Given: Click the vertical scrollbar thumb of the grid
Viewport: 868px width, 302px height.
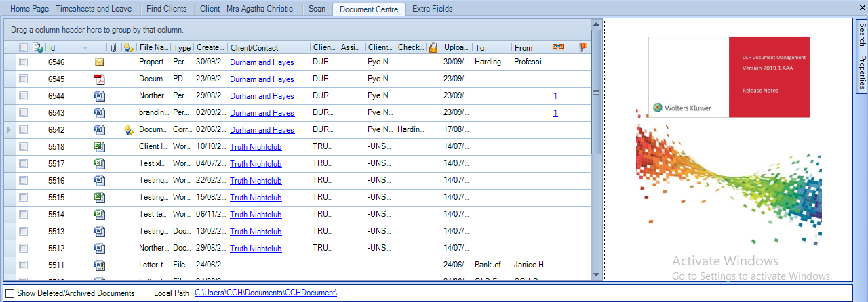Looking at the screenshot, I should point(597,92).
